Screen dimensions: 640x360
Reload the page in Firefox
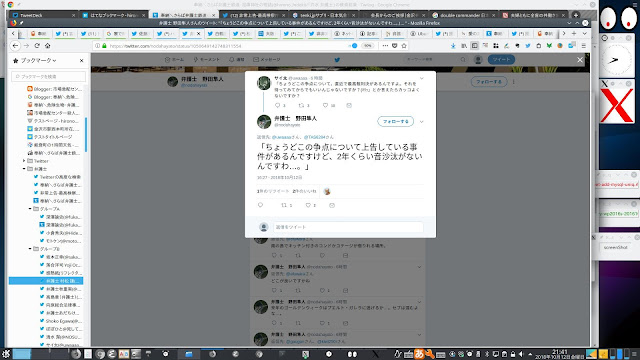[x=37, y=46]
